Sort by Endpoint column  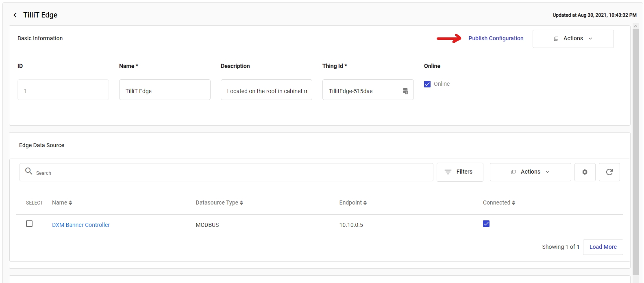click(365, 203)
